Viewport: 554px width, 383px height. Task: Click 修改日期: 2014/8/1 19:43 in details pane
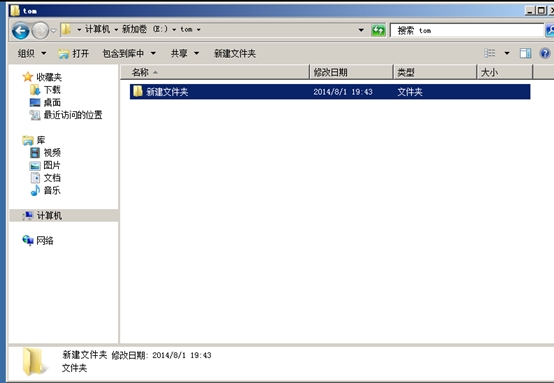click(161, 355)
